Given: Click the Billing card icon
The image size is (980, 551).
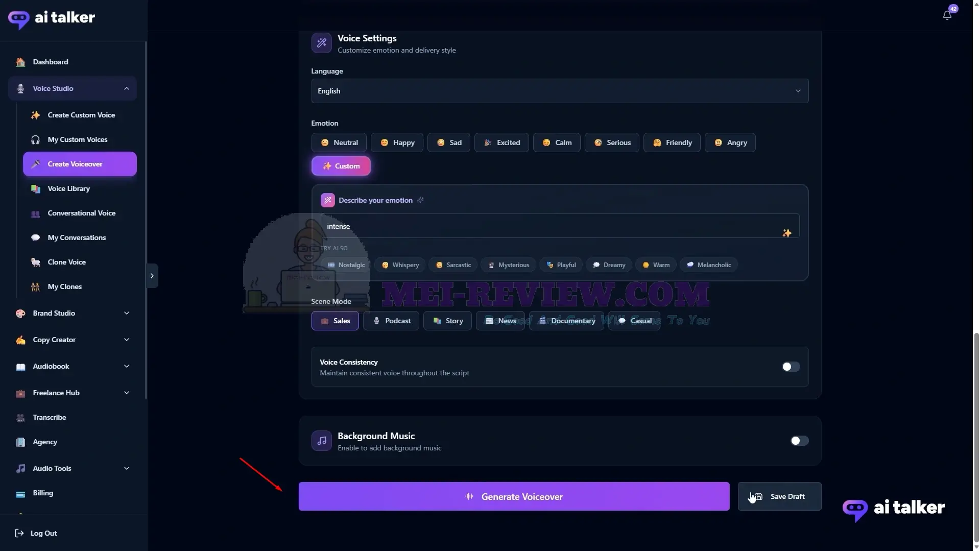Looking at the screenshot, I should 20,493.
